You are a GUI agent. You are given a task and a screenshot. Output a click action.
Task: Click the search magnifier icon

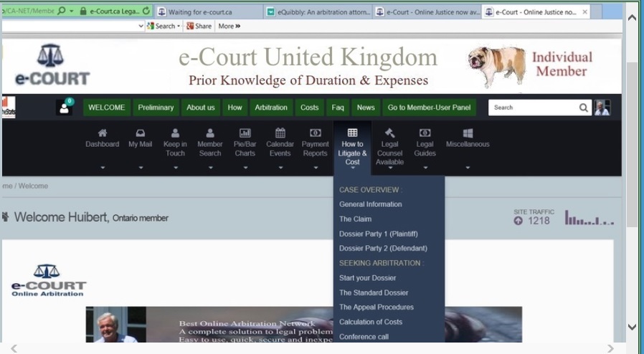point(584,107)
